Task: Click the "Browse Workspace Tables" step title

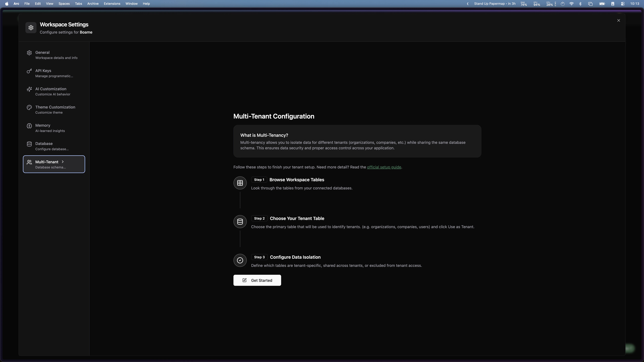Action: (x=297, y=180)
